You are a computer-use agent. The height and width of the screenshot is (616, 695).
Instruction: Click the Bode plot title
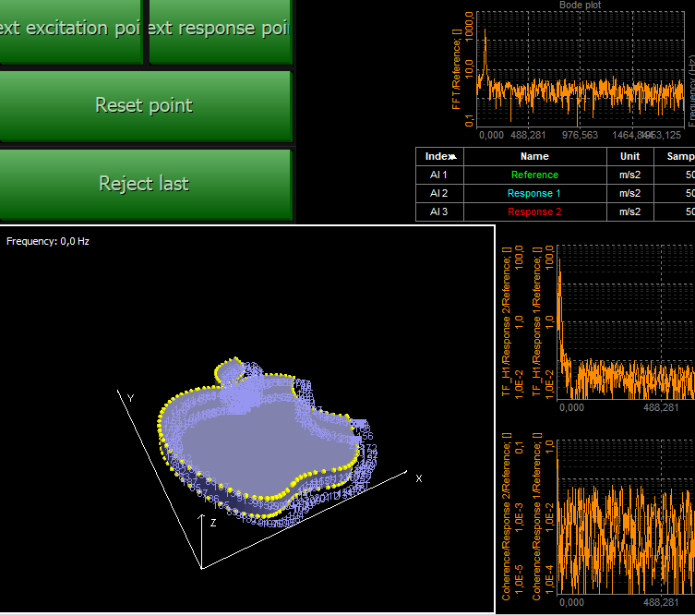click(x=580, y=5)
